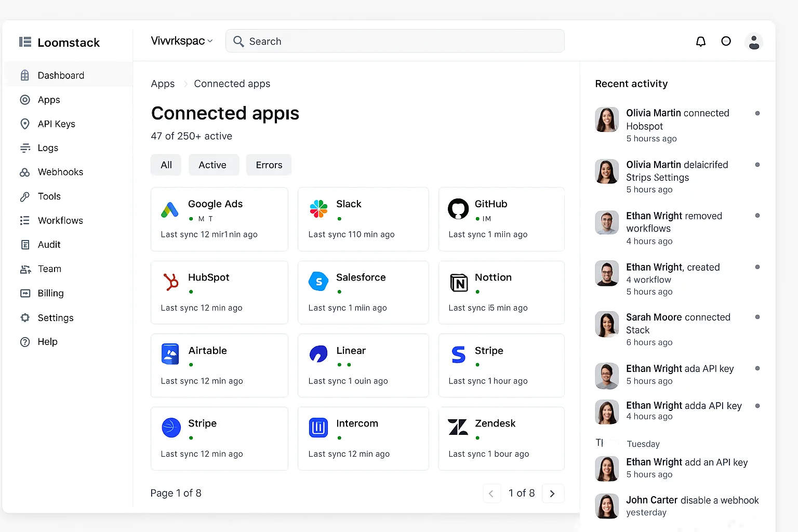Click the Airtable logo icon
Viewport: 798px width, 532px height.
tap(170, 354)
